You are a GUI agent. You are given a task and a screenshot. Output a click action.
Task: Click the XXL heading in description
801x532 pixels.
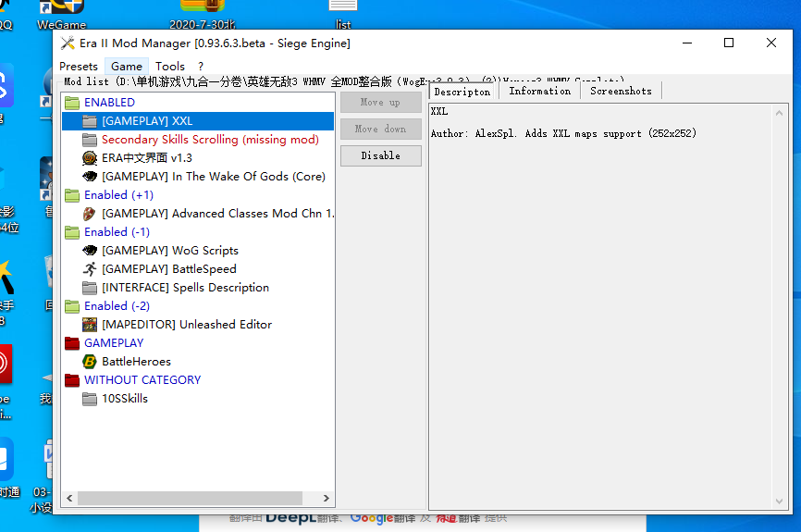click(x=439, y=111)
